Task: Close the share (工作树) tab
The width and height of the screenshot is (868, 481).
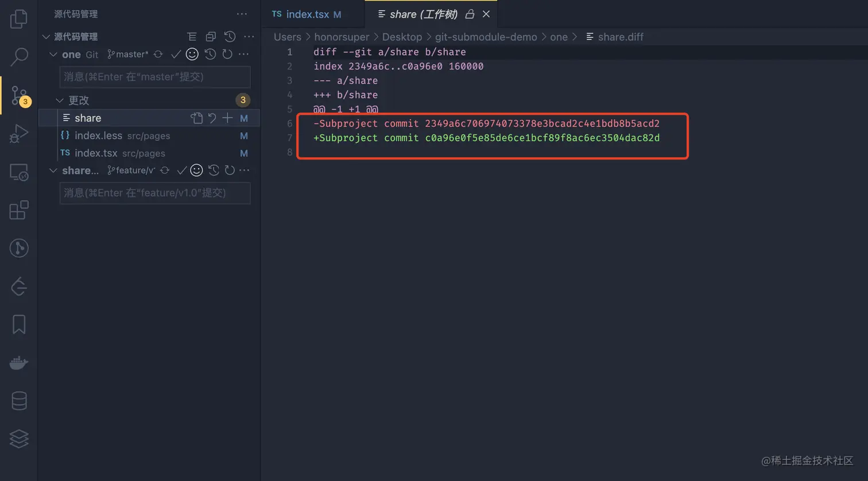Action: click(486, 14)
